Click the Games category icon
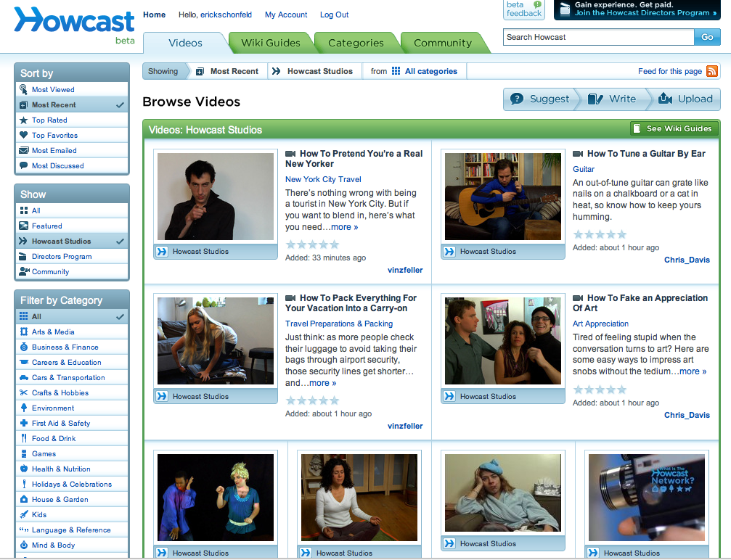The width and height of the screenshot is (731, 560). tap(24, 453)
